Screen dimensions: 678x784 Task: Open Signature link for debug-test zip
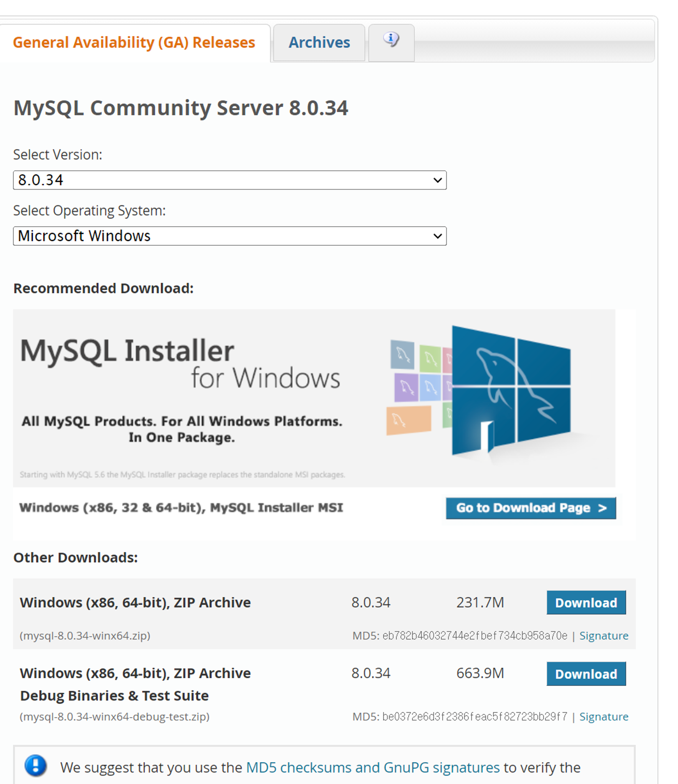603,717
